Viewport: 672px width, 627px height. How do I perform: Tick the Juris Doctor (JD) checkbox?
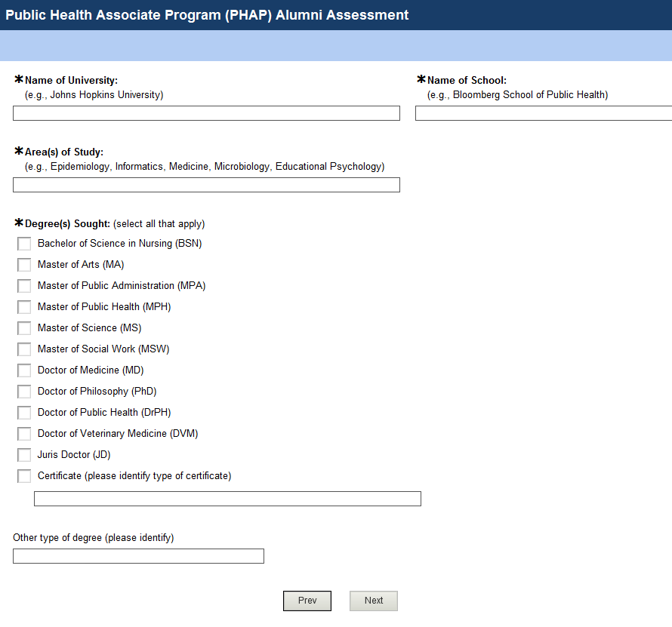24,455
